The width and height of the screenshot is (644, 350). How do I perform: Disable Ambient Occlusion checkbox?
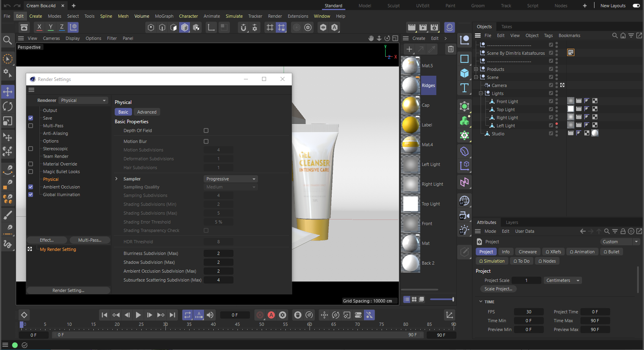tap(31, 187)
